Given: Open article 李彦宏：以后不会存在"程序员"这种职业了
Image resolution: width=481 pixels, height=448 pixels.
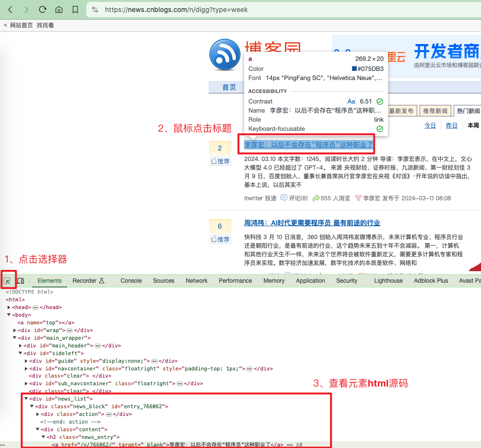Looking at the screenshot, I should click(309, 145).
